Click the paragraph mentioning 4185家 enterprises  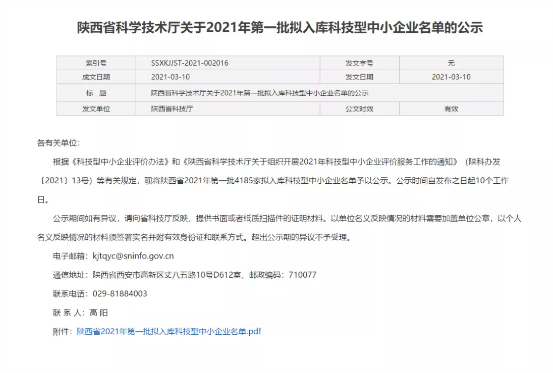pyautogui.click(x=273, y=181)
